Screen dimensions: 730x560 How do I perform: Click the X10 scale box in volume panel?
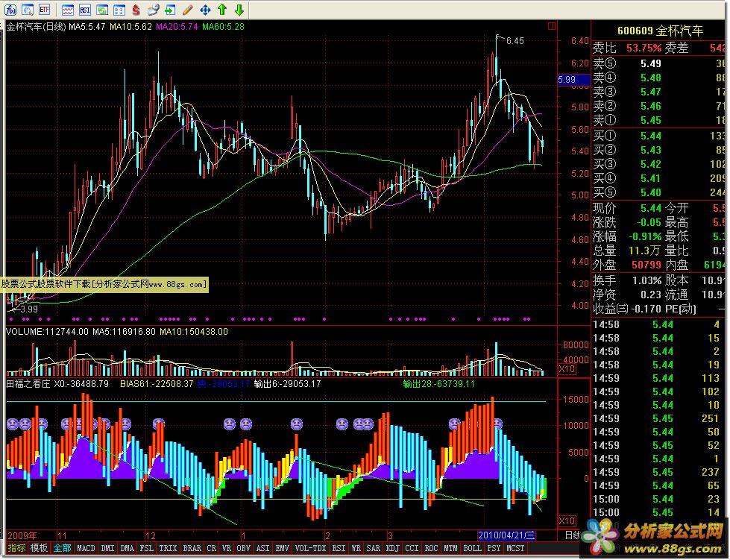click(x=567, y=369)
